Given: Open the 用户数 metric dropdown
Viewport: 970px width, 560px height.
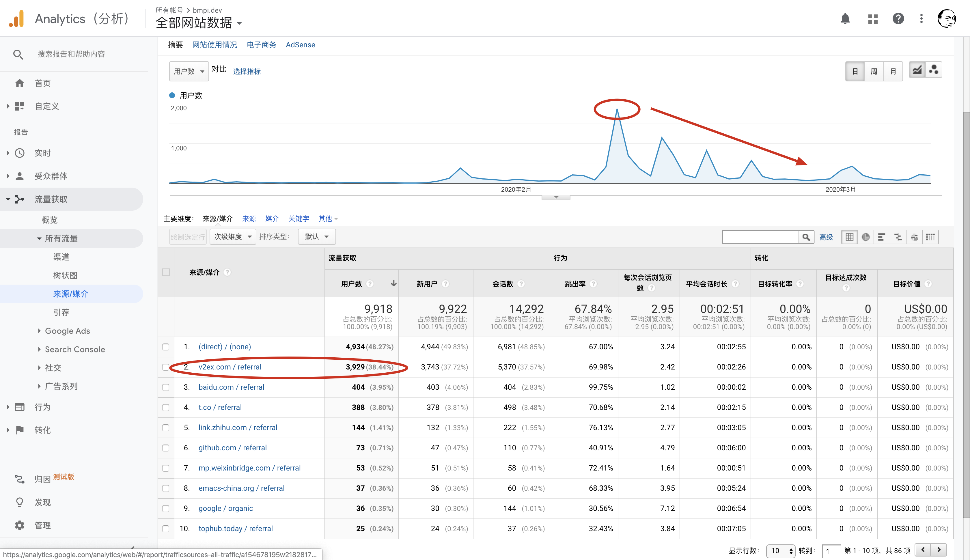Looking at the screenshot, I should [189, 71].
